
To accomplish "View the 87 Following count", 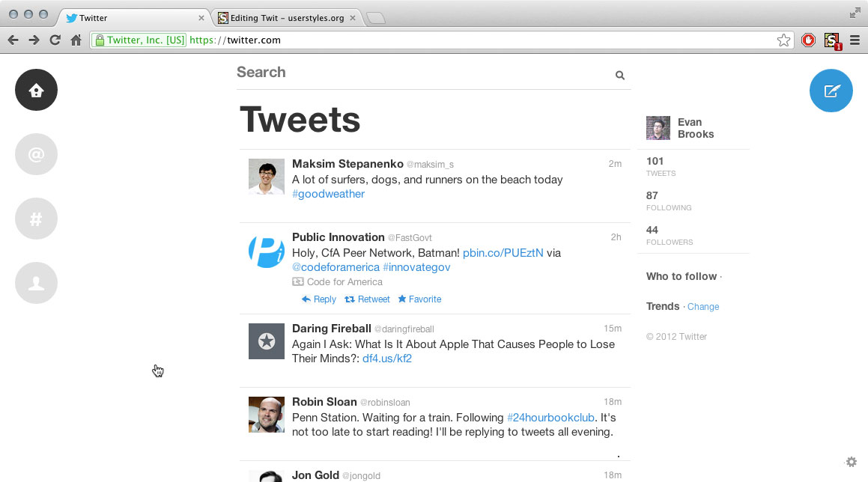I will [x=669, y=201].
